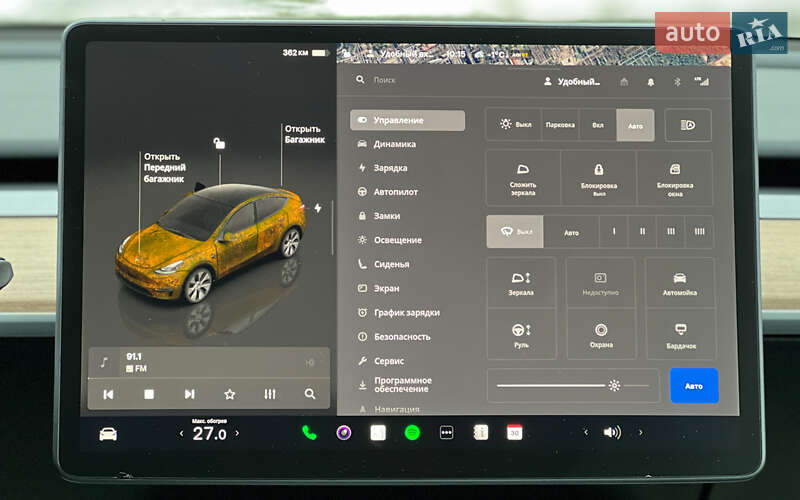Viewport: 800px width, 500px height.
Task: Set wipers to Авто mode
Action: tap(571, 232)
